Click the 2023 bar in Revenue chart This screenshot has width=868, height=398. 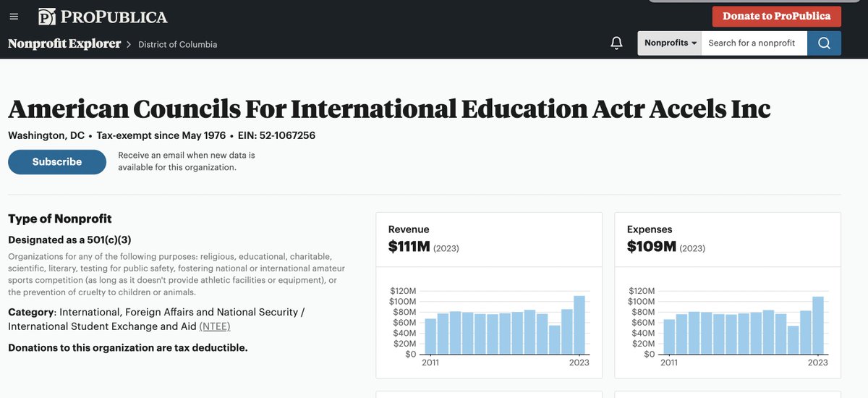click(x=579, y=325)
